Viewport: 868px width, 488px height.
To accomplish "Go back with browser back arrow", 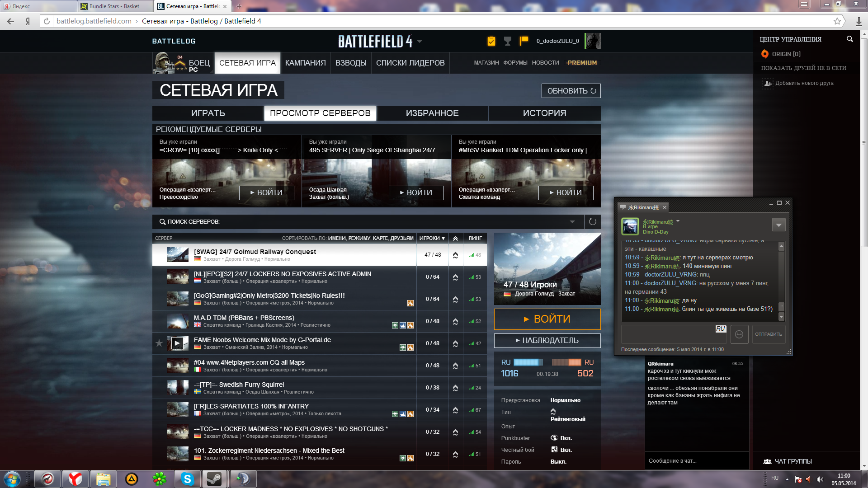I will tap(10, 21).
